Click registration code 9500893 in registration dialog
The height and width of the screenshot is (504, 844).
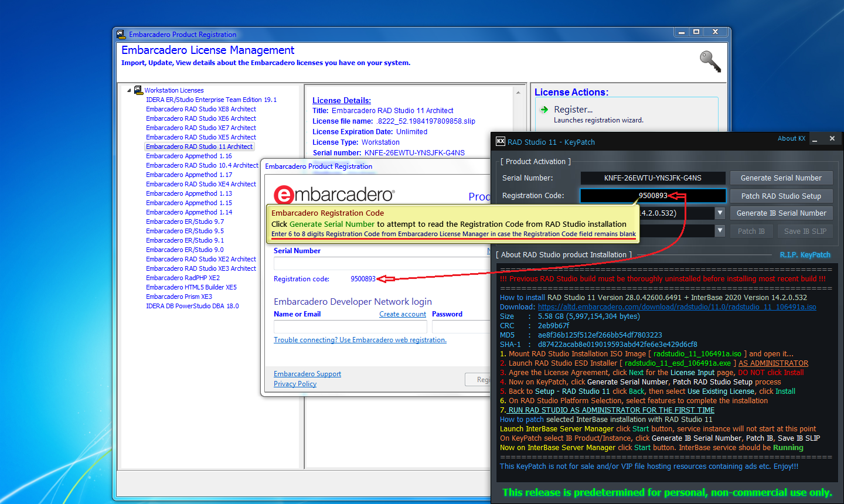(363, 279)
